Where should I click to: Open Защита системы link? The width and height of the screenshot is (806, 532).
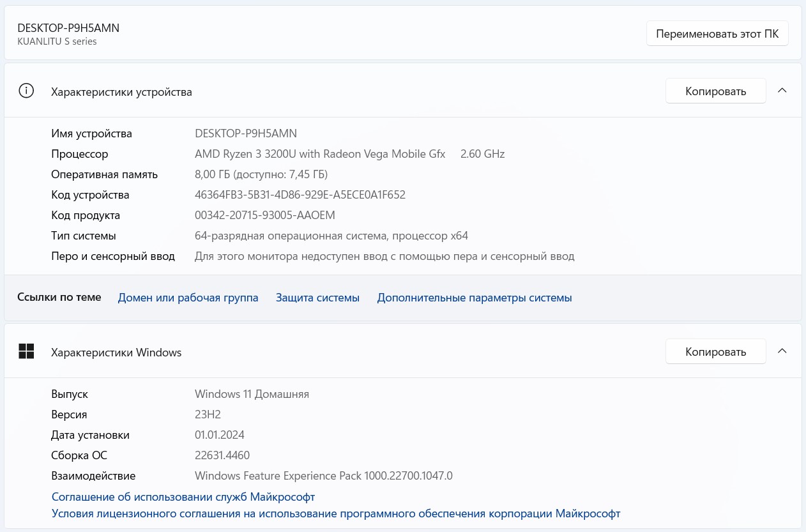click(317, 298)
